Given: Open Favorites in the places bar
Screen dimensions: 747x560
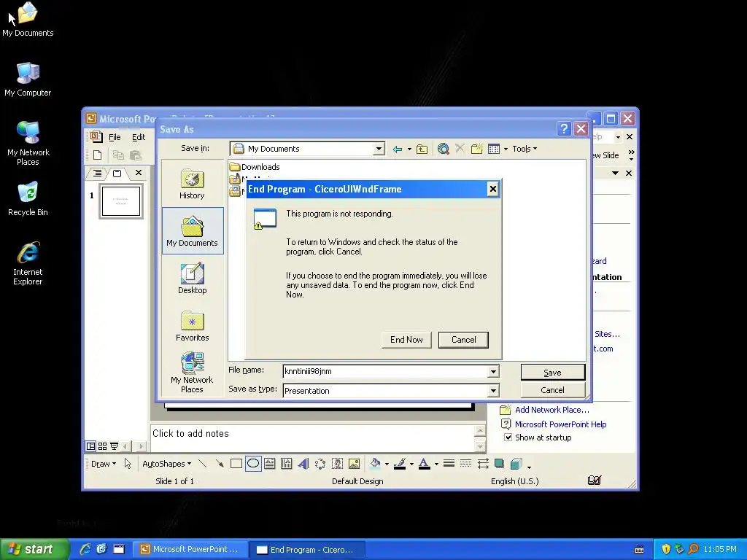Looking at the screenshot, I should (x=192, y=326).
